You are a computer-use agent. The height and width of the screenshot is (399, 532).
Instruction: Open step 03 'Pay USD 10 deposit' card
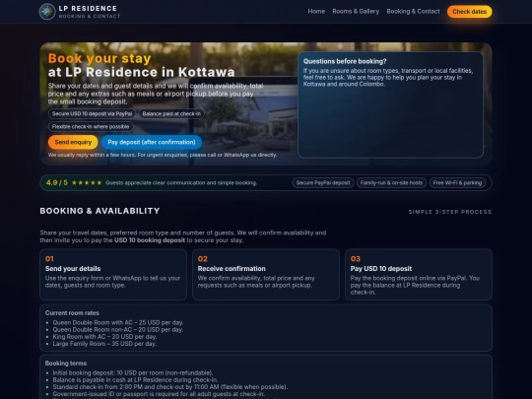[x=419, y=274]
